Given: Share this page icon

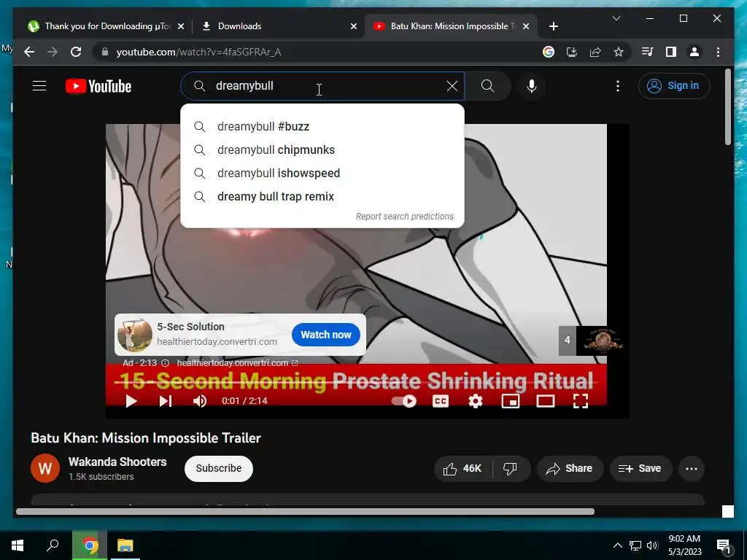Looking at the screenshot, I should [595, 52].
